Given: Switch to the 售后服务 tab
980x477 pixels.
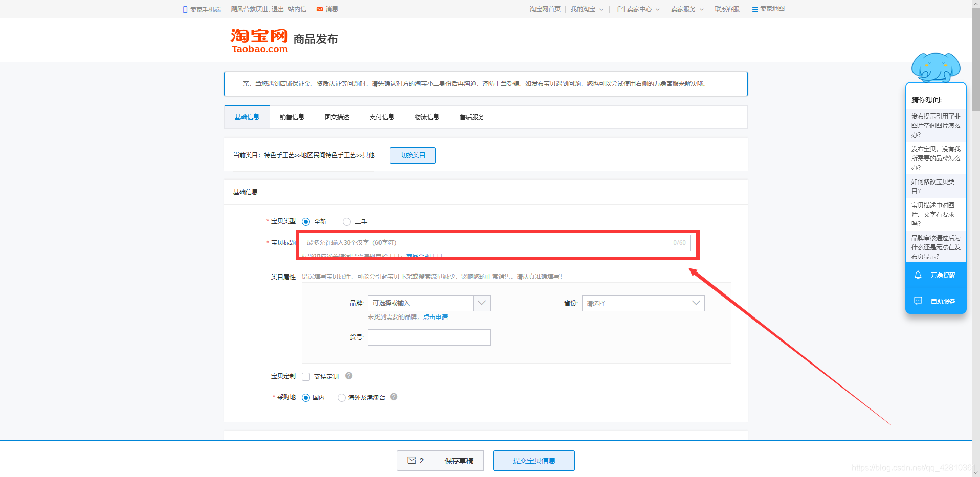Looking at the screenshot, I should (472, 117).
